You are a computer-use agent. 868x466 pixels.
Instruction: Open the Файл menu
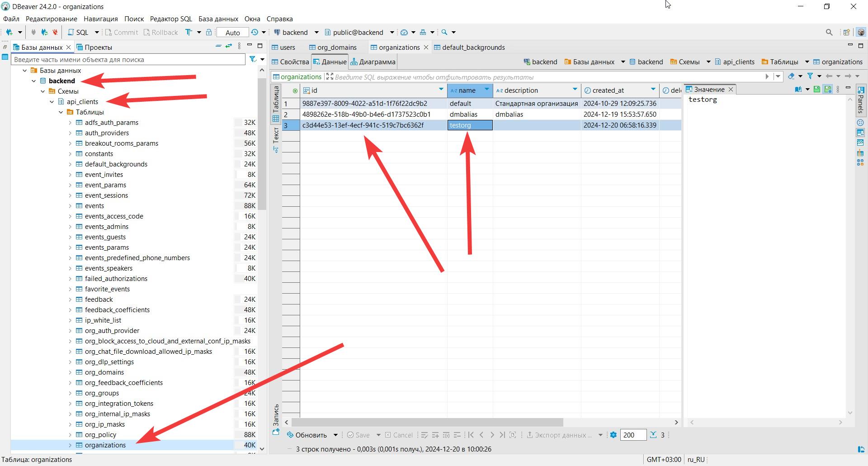pyautogui.click(x=11, y=19)
